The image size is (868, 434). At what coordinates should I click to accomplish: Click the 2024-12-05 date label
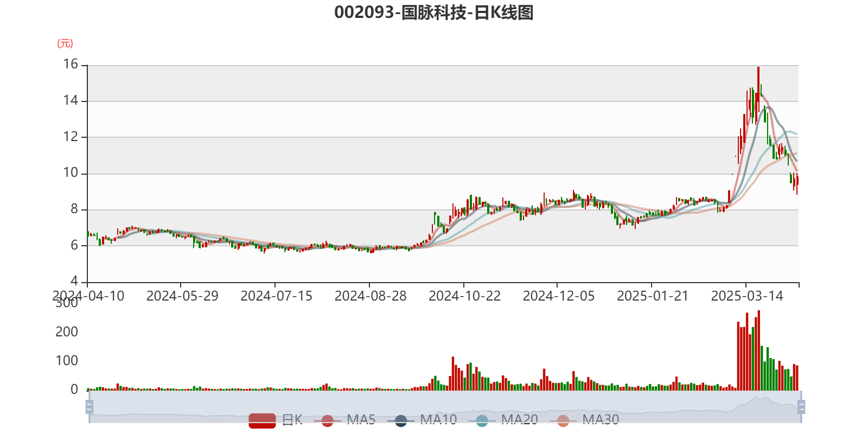[559, 296]
